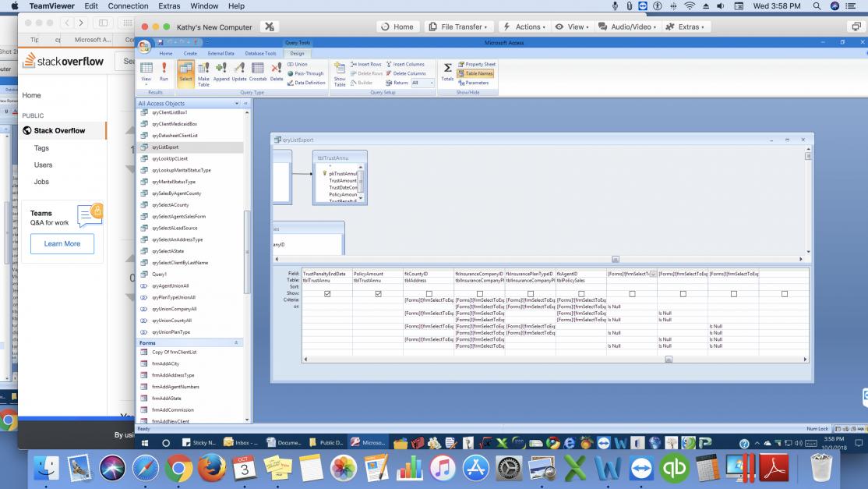Uncheck Show box for PolicyAmount column
The image size is (868, 489).
pos(378,293)
